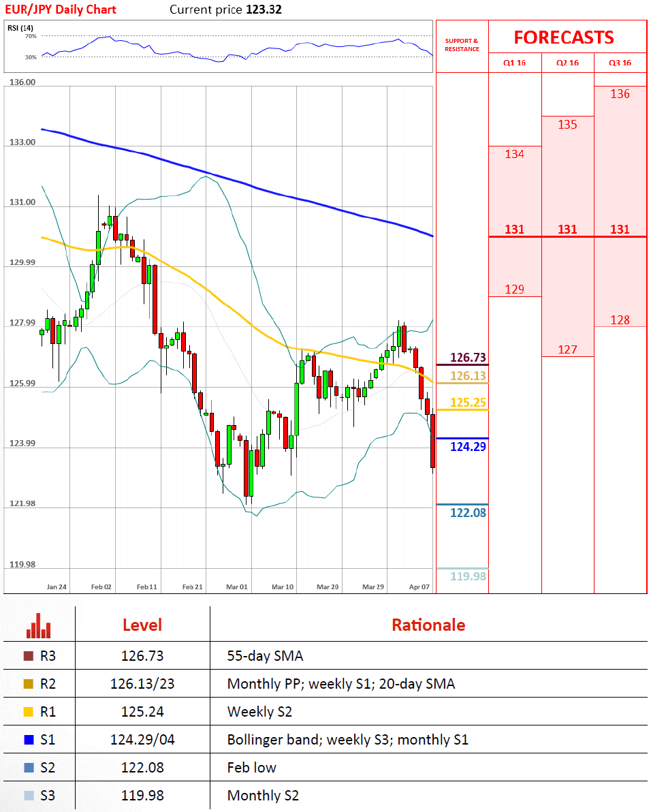Click the SUPPORT & RESISTANCE header

click(462, 45)
